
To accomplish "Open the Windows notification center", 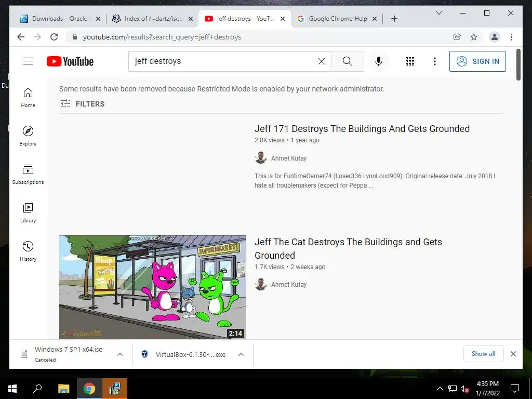I will (515, 389).
